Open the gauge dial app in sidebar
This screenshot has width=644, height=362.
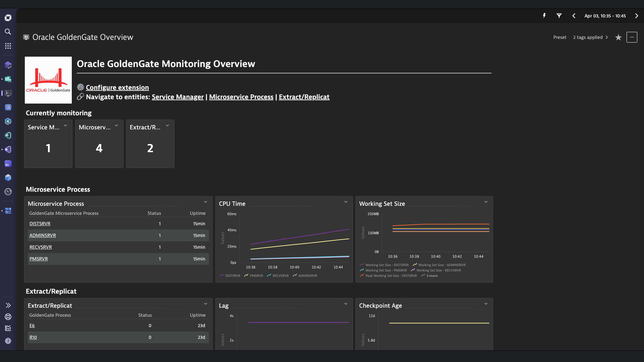8,192
